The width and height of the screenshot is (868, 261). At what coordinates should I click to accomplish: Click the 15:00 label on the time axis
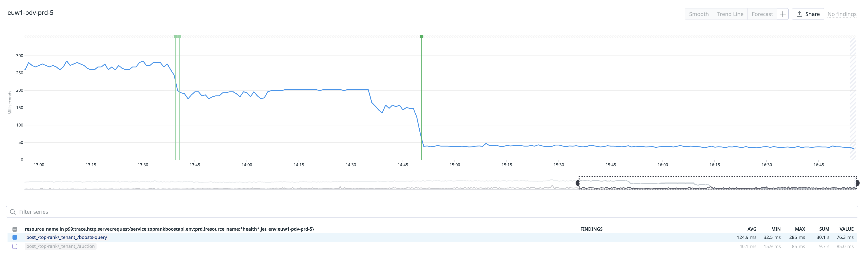point(454,165)
